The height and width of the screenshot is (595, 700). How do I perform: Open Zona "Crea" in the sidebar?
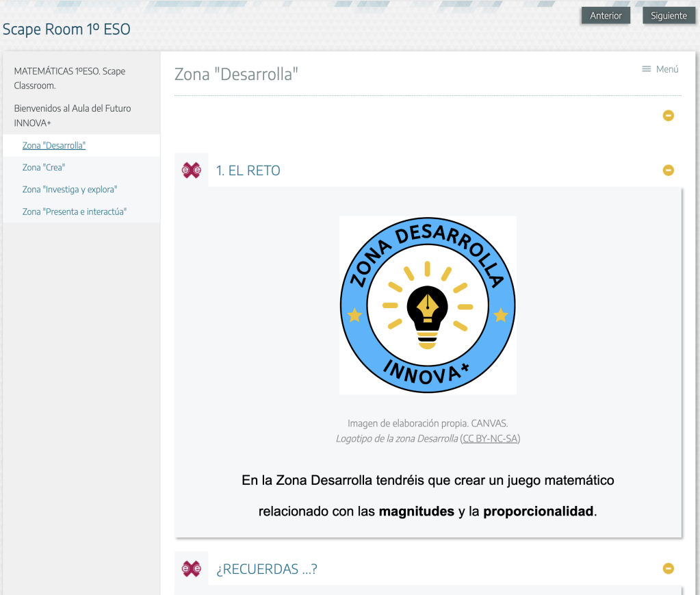[x=44, y=167]
